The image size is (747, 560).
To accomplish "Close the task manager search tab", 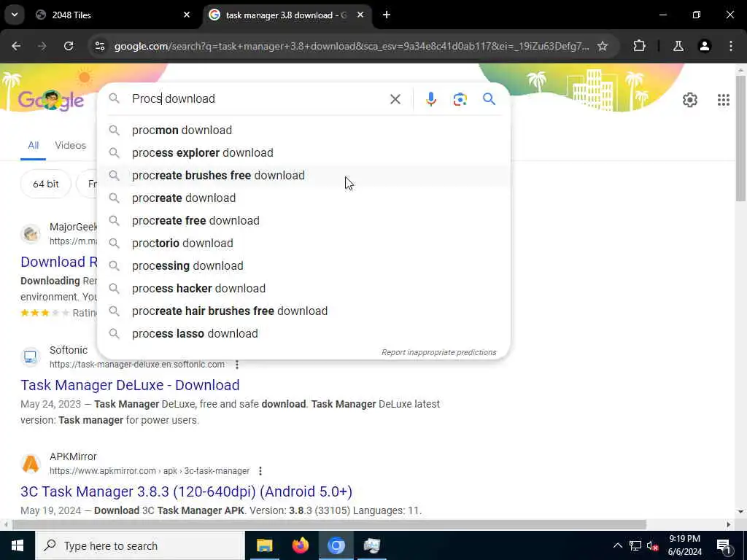I will pyautogui.click(x=360, y=15).
